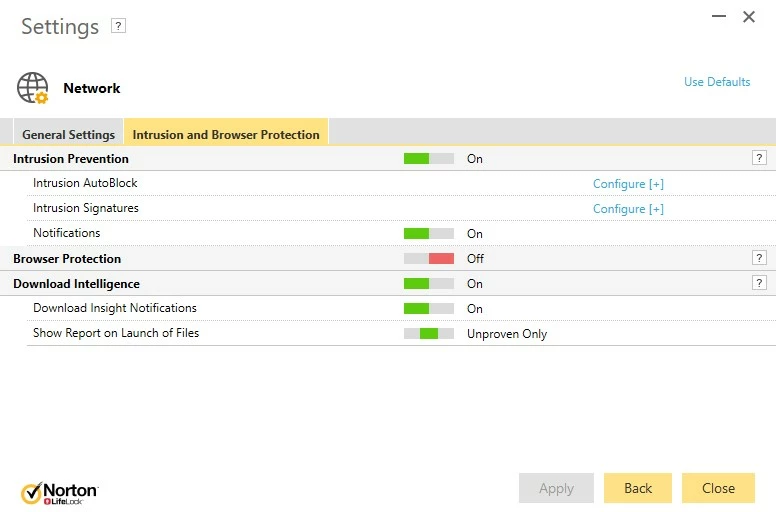Toggle Download Insight Notifications switch

pos(429,309)
